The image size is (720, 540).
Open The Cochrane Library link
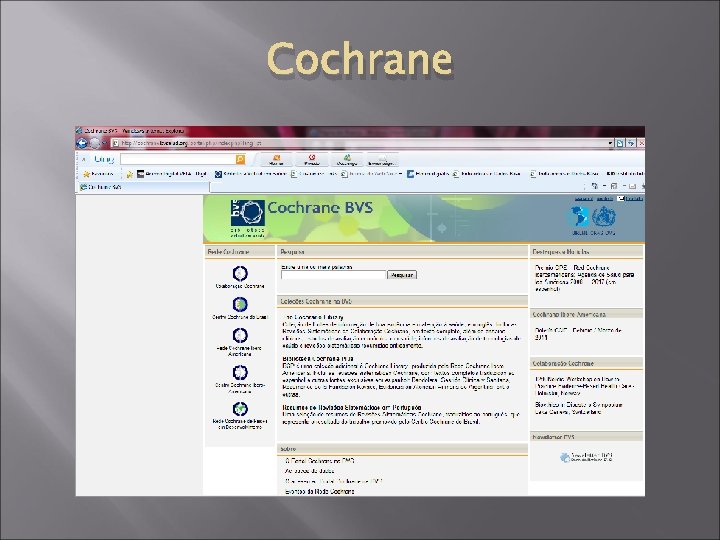pyautogui.click(x=313, y=317)
